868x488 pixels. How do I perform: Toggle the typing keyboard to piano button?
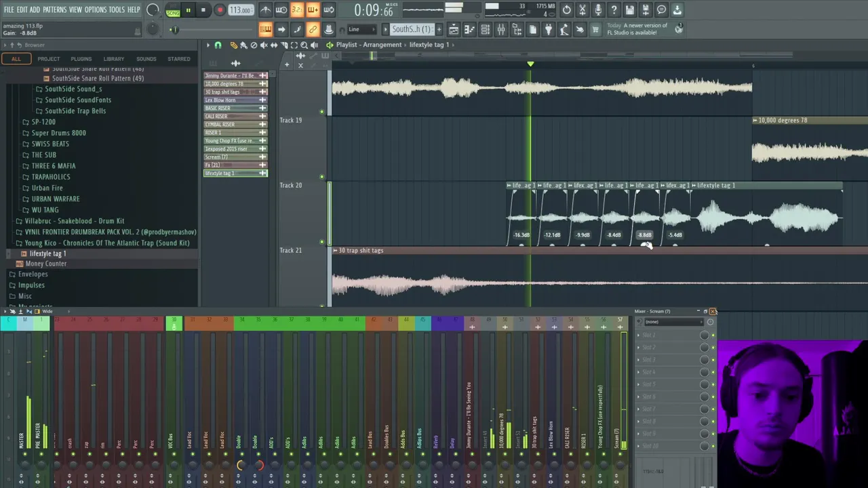pos(265,29)
